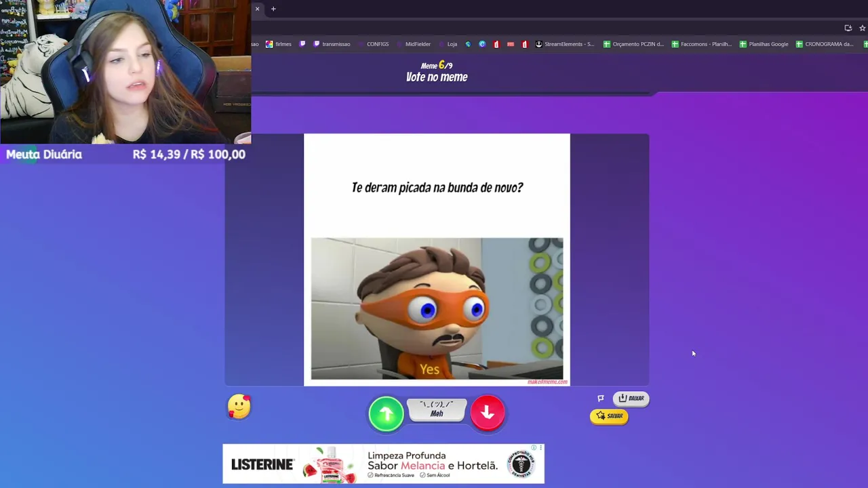Click the Vote no meme heading
868x488 pixels.
click(437, 77)
